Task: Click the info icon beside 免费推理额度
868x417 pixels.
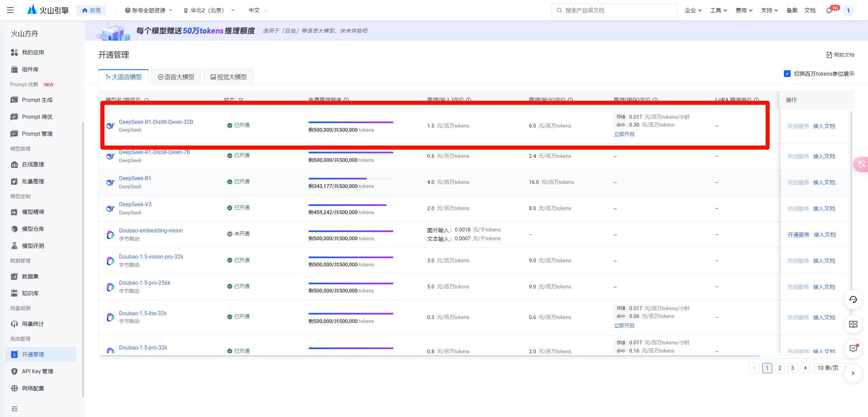Action: tap(346, 100)
